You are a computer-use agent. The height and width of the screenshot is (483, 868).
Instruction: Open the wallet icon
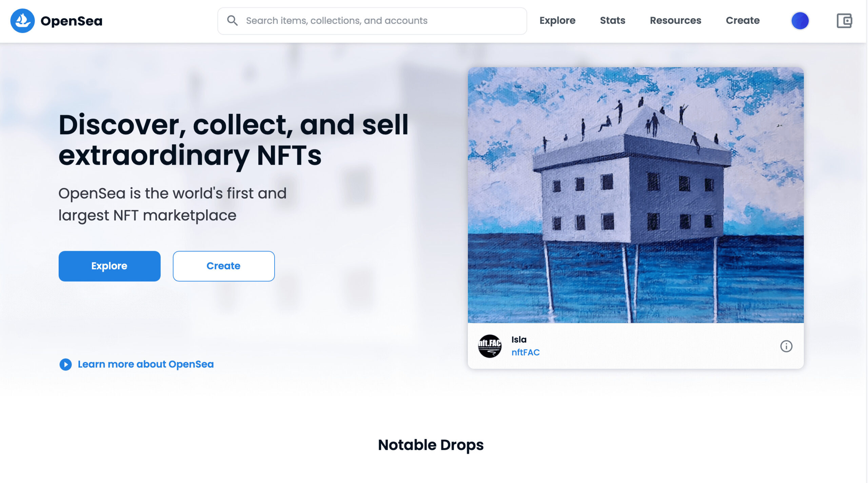(x=844, y=21)
